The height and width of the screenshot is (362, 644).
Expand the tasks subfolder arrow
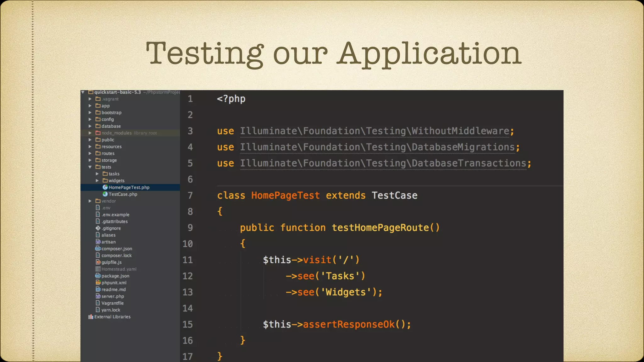click(x=97, y=174)
